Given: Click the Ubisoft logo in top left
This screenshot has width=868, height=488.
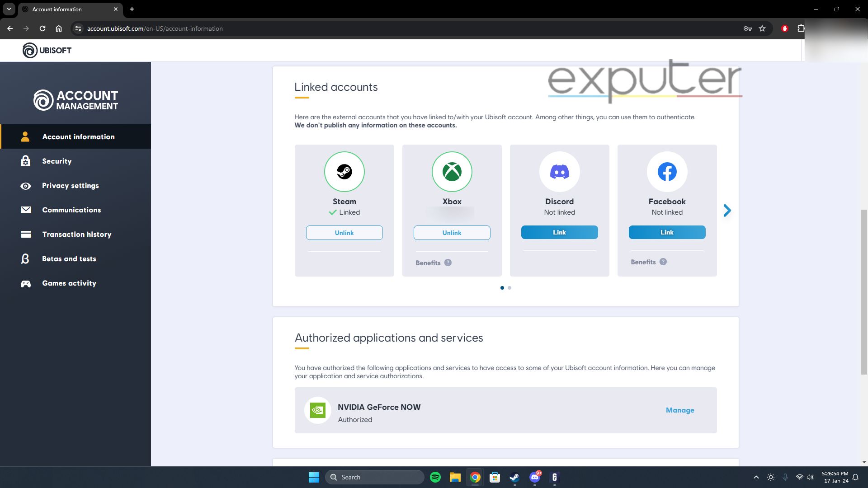Looking at the screenshot, I should [x=47, y=50].
